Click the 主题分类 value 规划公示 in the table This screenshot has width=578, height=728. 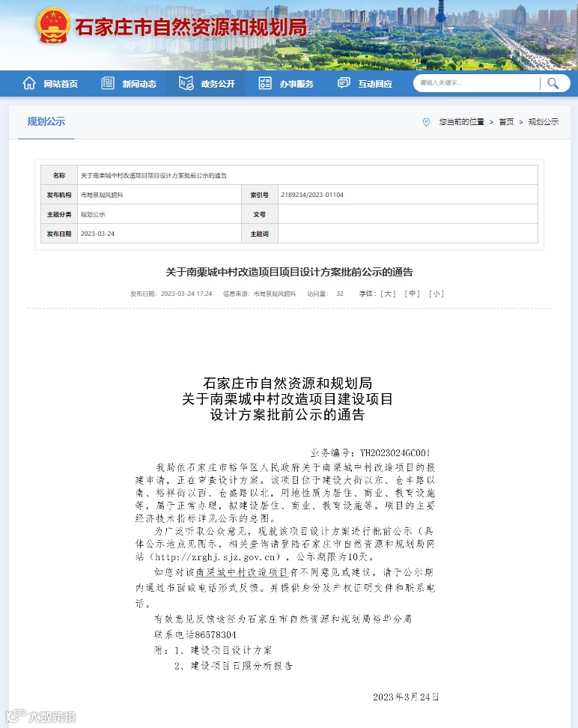(x=93, y=214)
